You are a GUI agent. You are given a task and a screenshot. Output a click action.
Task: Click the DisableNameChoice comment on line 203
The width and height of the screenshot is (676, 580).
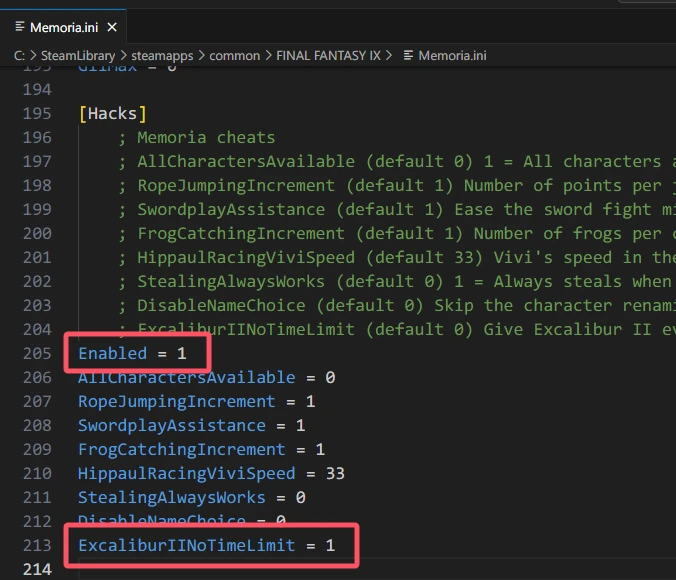point(397,306)
